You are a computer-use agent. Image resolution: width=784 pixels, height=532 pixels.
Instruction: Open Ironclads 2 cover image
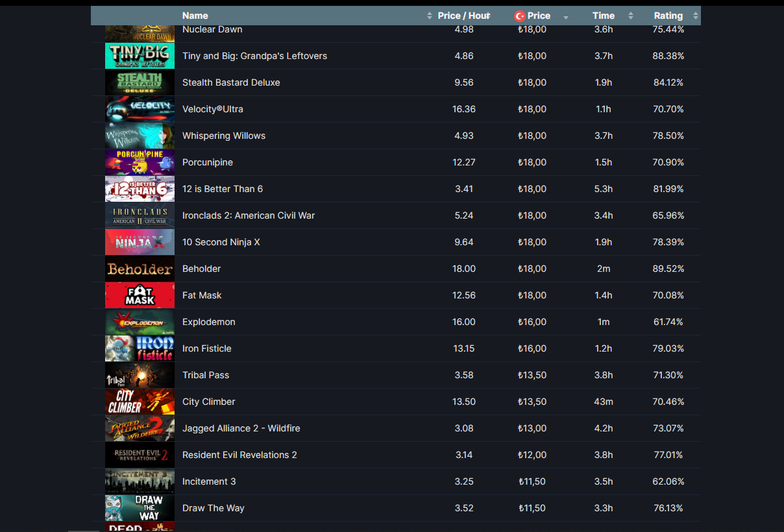pos(140,215)
